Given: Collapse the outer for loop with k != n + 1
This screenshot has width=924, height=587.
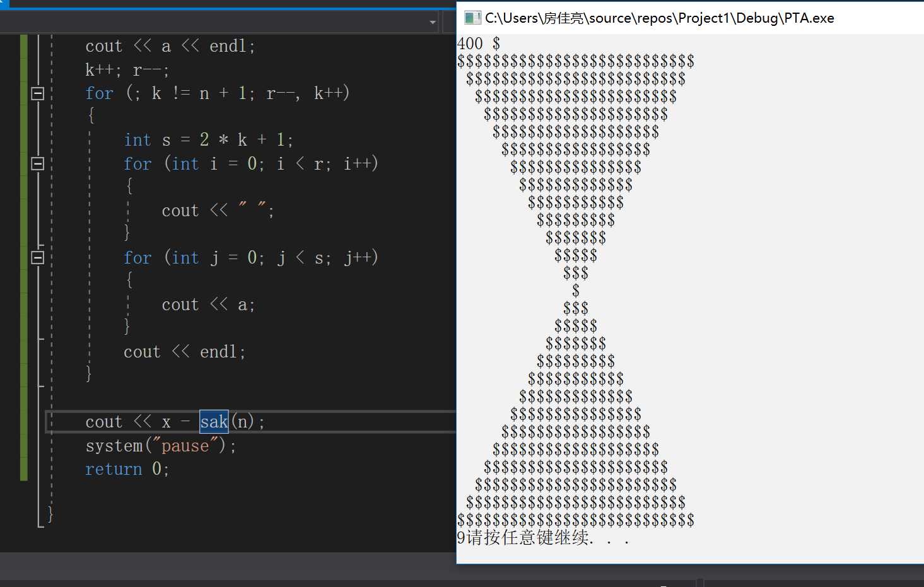Looking at the screenshot, I should [38, 93].
